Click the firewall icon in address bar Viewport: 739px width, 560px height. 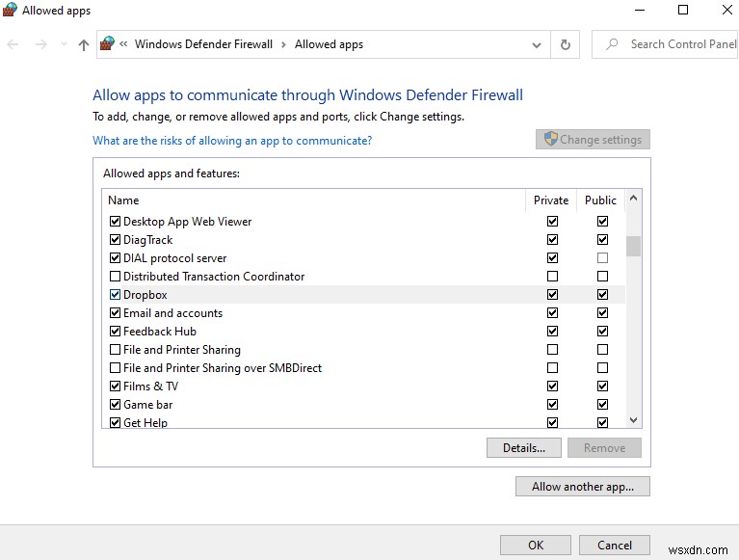(108, 43)
